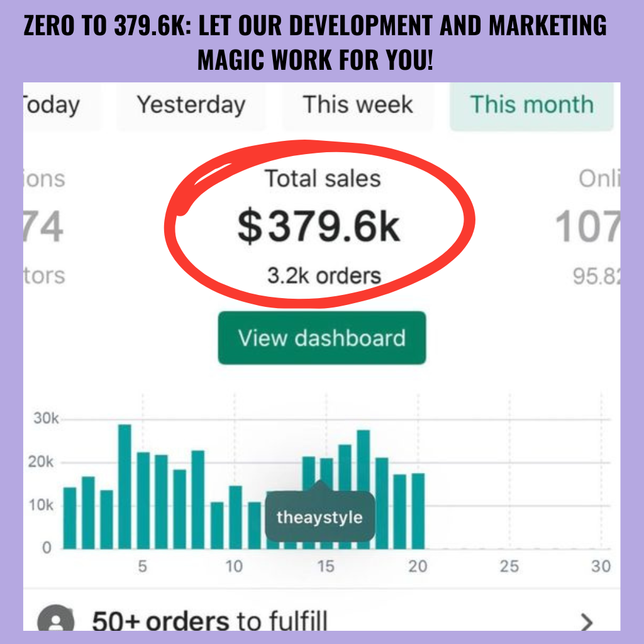Select the Yesterday tab

click(x=191, y=105)
